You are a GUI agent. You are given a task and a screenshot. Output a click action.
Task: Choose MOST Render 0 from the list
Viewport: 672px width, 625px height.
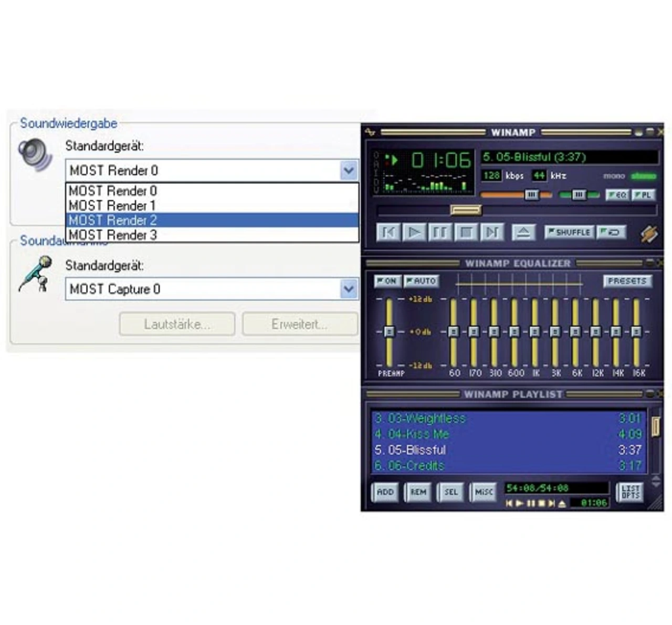pyautogui.click(x=212, y=191)
